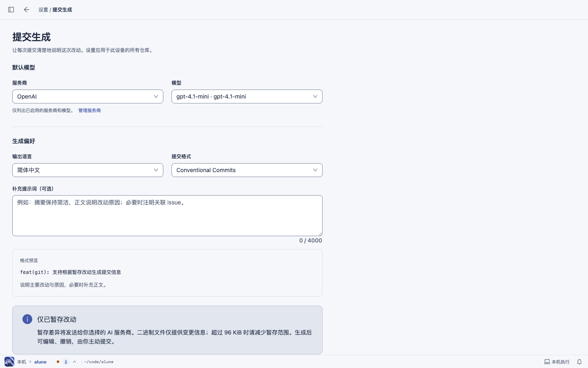Viewport: 588px width, 368px height.
Task: Click the 默认模型 section heading
Action: (x=24, y=67)
